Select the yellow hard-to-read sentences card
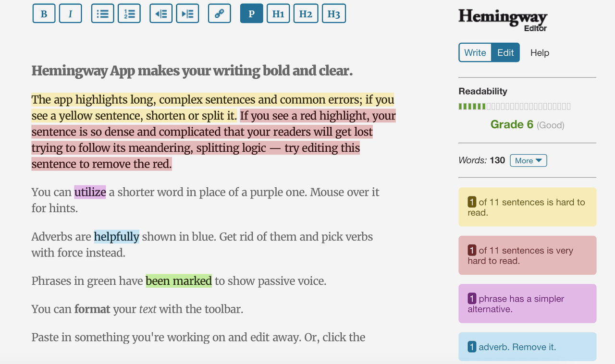 pos(527,207)
